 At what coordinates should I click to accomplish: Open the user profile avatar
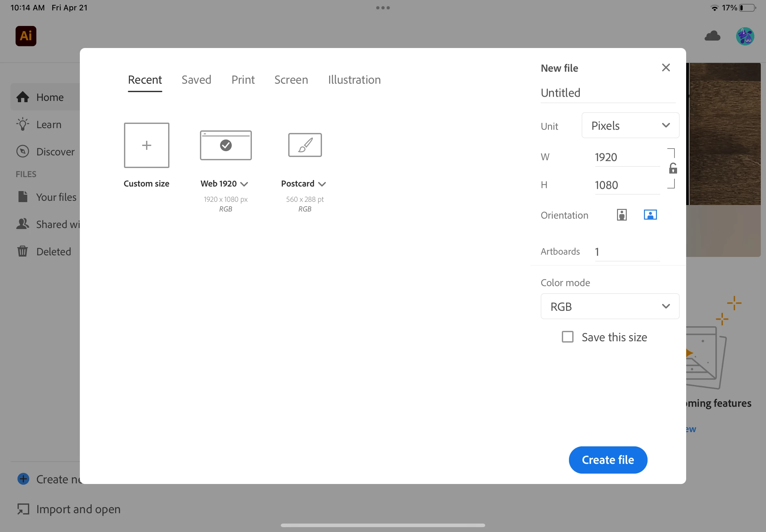point(745,36)
